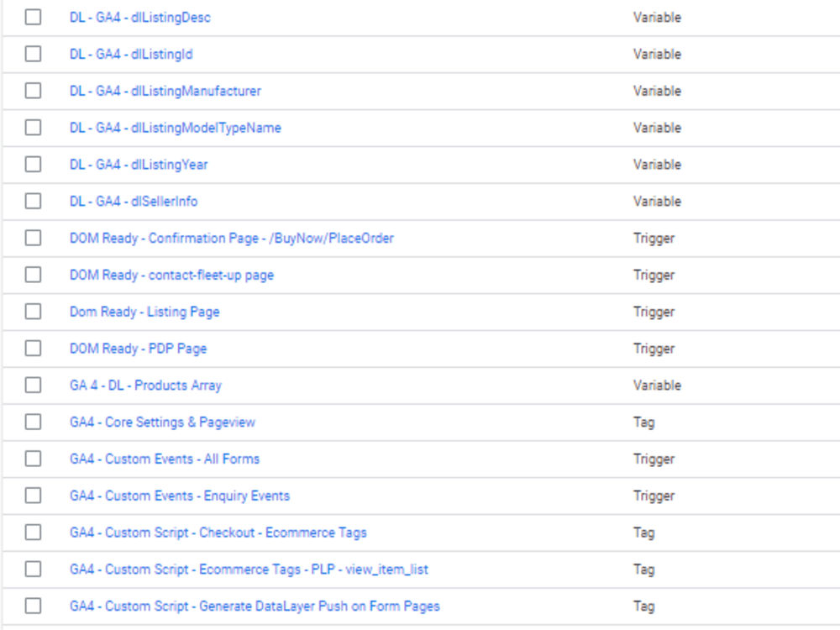Select the checkbox beside DL - GA4 - dlListingId
Viewport: 840px width, 630px height.
33,54
